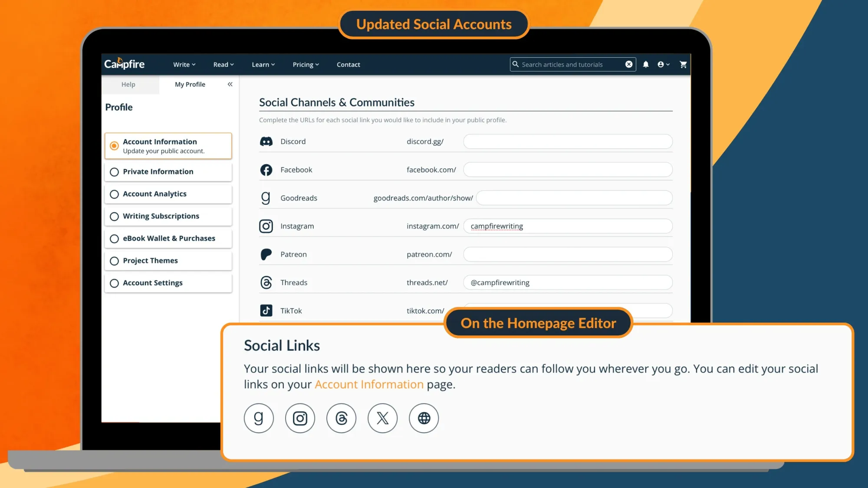The height and width of the screenshot is (488, 868).
Task: Switch to the My Profile tab
Action: pos(190,84)
